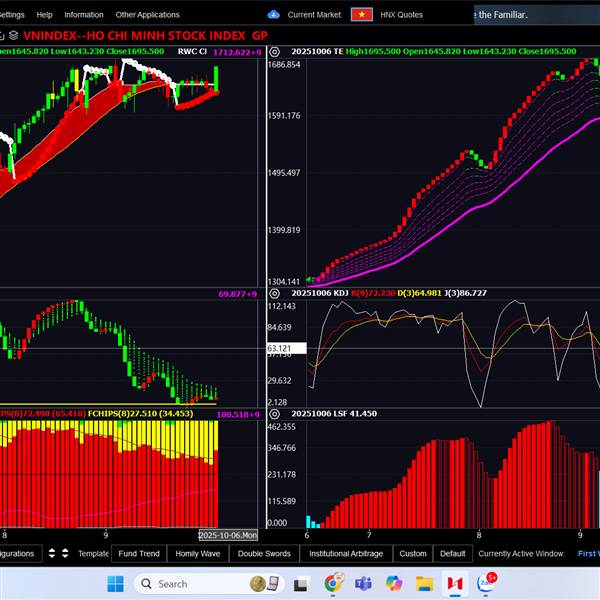Open Zalo app from the taskbar
The height and width of the screenshot is (600, 600).
[x=486, y=583]
